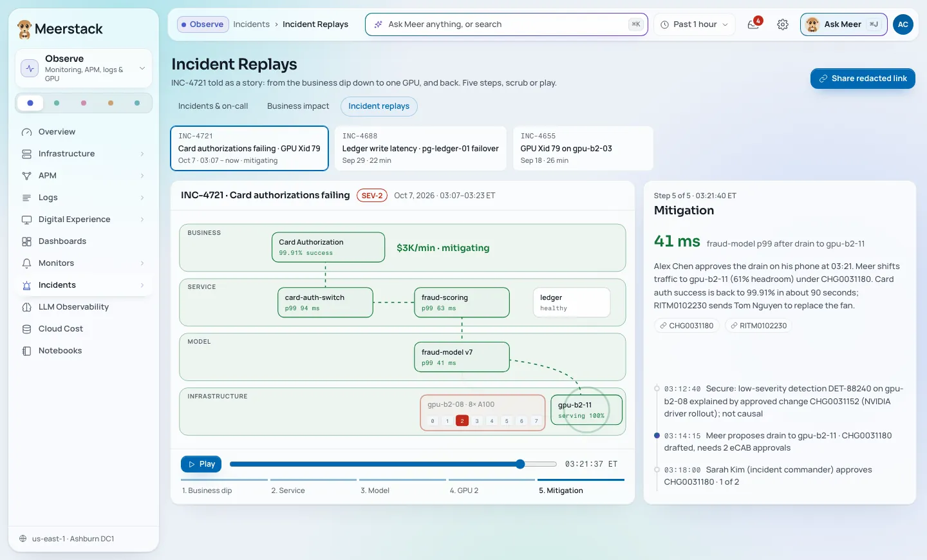Screen dimensions: 927x560
Task: Jump to step 3. Model
Action: point(402,487)
